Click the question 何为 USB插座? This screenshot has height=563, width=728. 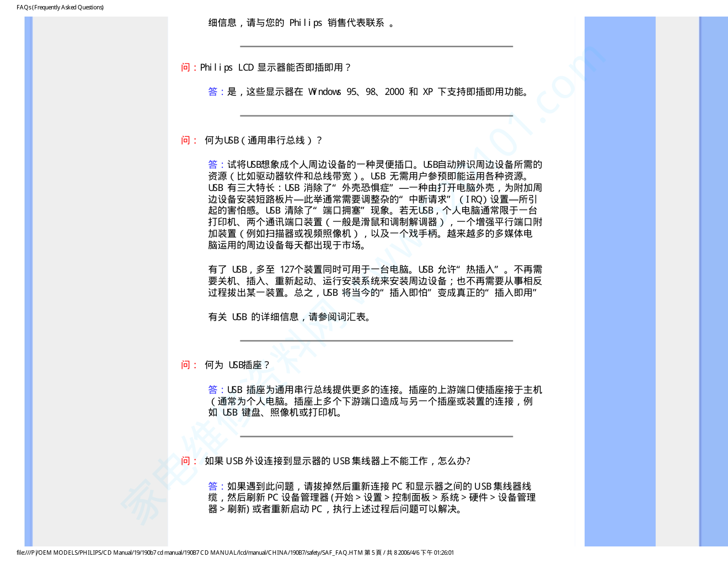pyautogui.click(x=237, y=365)
